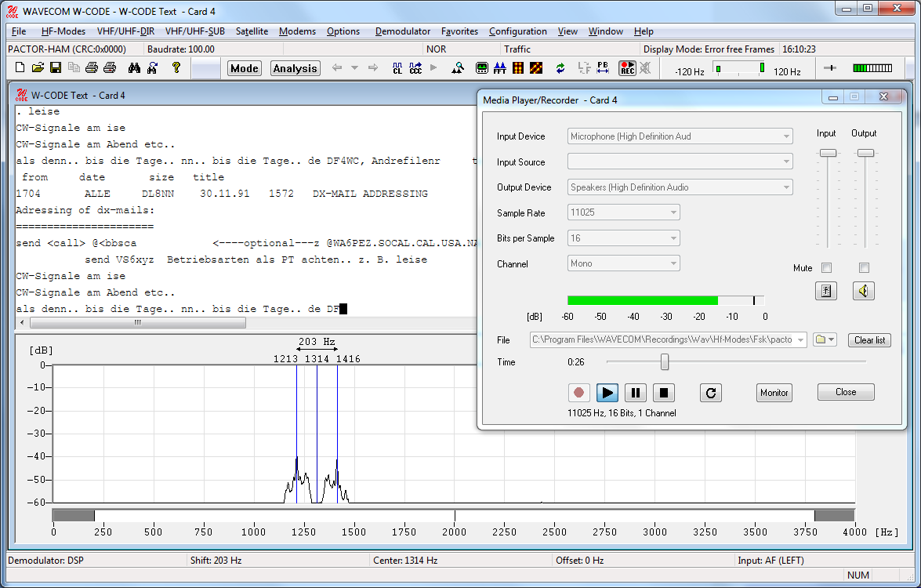
Task: Click the CCC toolbar icon
Action: pos(415,68)
